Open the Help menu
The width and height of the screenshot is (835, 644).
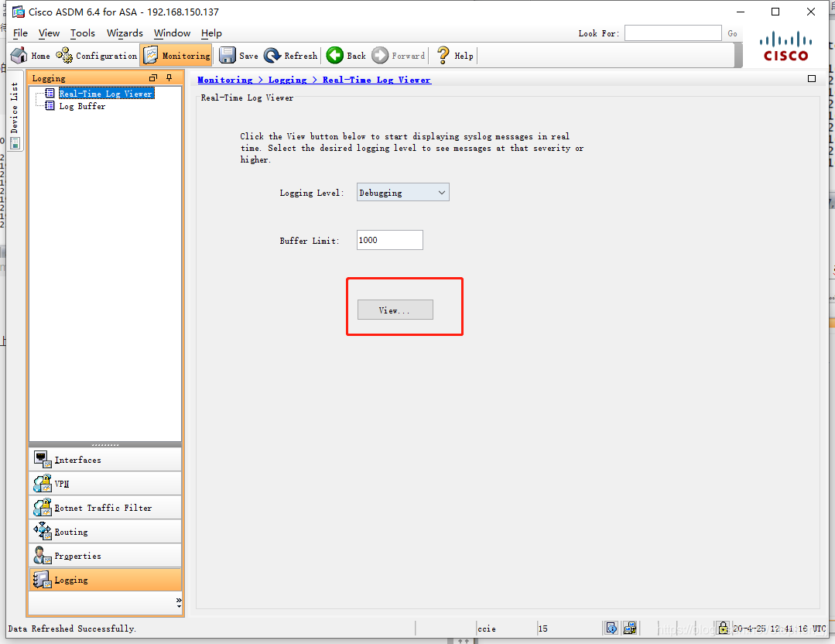pyautogui.click(x=211, y=33)
